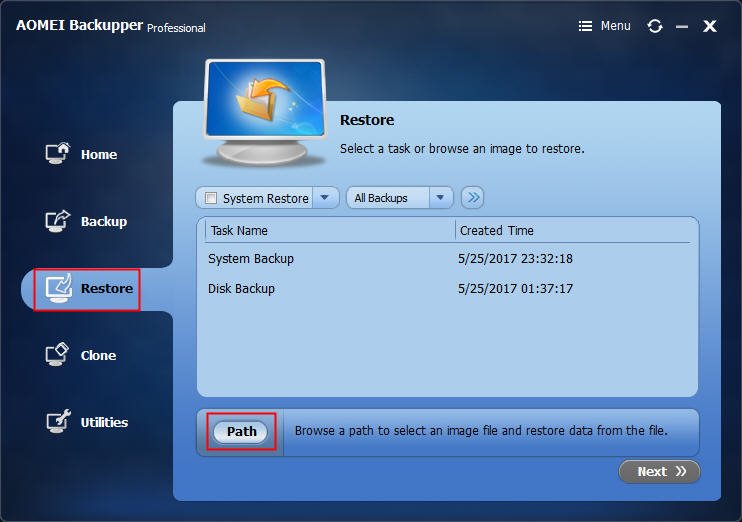
Task: Click the Utilities wrench icon in sidebar
Action: 58,421
